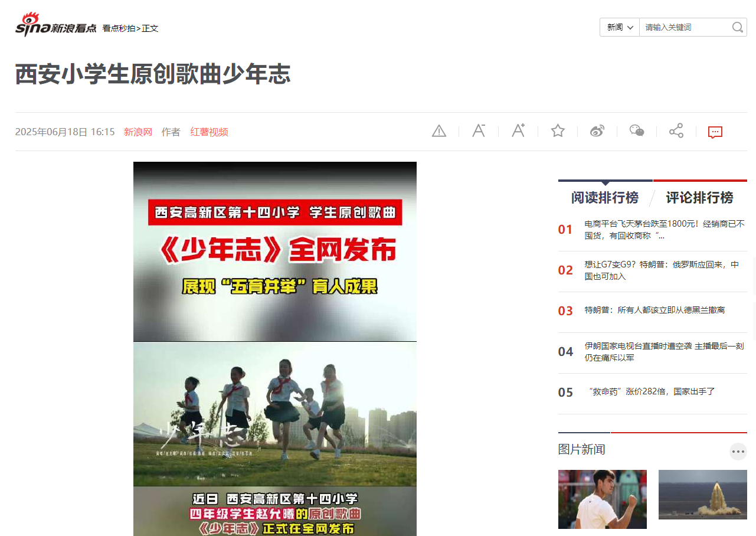
Task: Focus the keyword search input field
Action: pyautogui.click(x=685, y=27)
